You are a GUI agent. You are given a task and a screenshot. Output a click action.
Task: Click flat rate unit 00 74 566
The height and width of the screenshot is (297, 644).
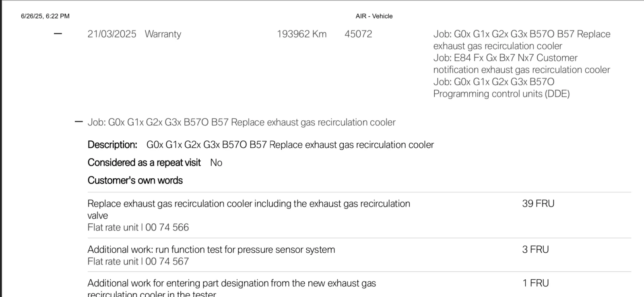(138, 227)
